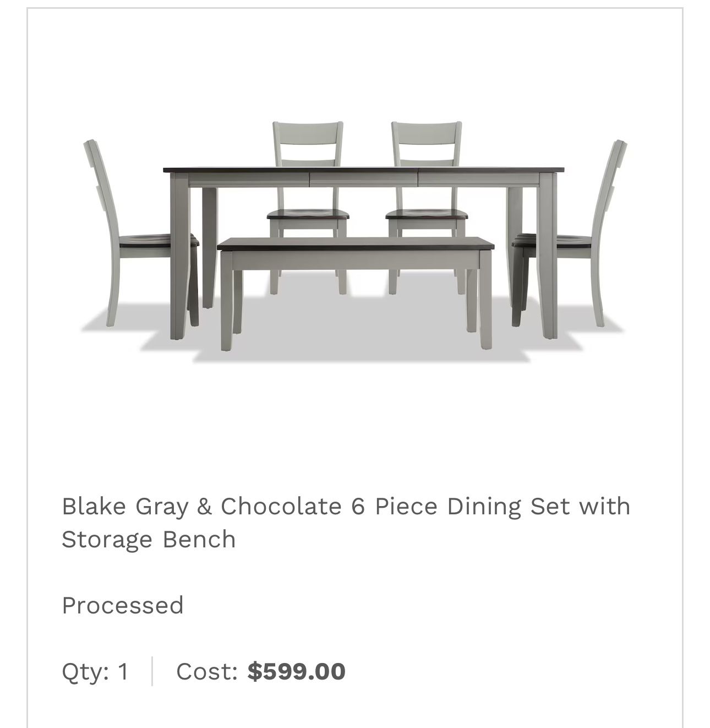710x728 pixels.
Task: Open the dining set product image
Action: (x=355, y=242)
